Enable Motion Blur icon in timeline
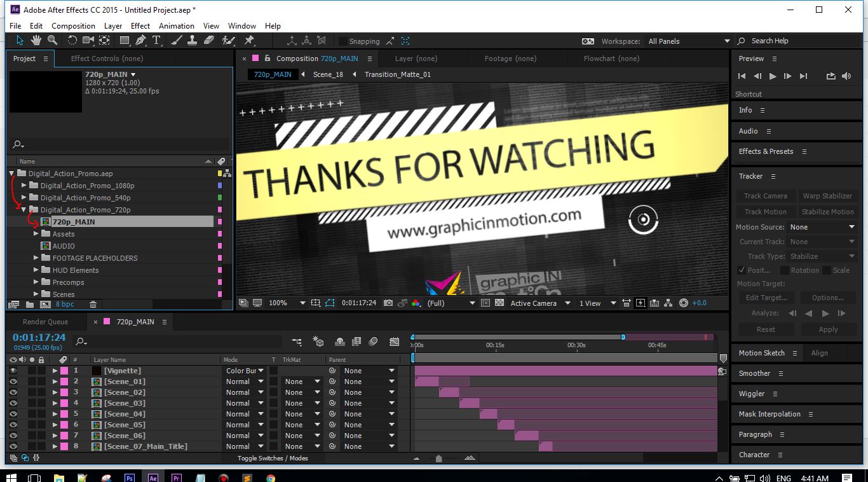Viewport: 868px width, 482px height. (373, 341)
